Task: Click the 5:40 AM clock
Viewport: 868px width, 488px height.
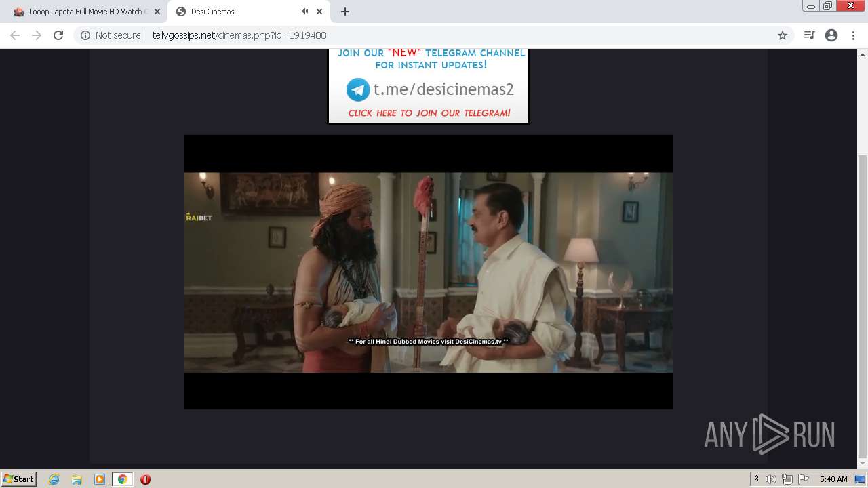Action: pos(833,479)
